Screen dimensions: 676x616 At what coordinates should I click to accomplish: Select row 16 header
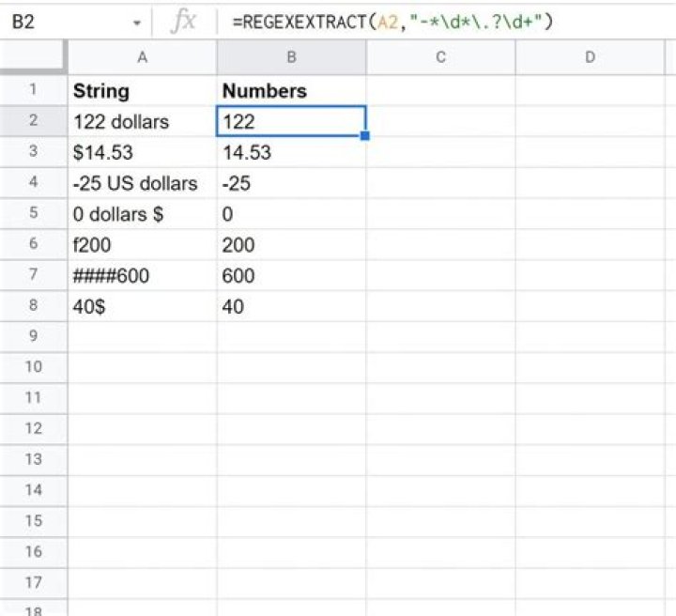pyautogui.click(x=33, y=552)
